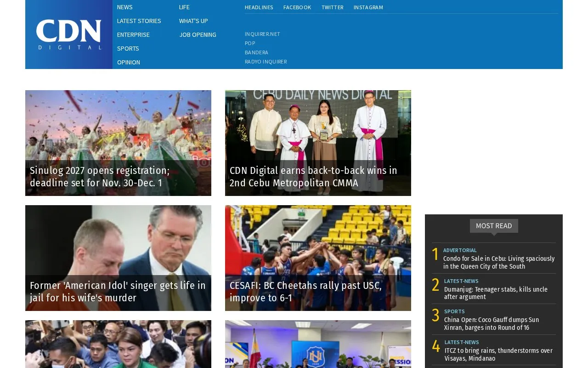The image size is (588, 368).
Task: Open the Bandera link
Action: [256, 52]
